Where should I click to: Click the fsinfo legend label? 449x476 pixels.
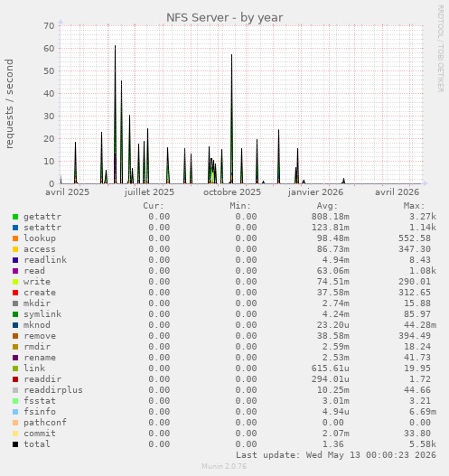point(40,412)
